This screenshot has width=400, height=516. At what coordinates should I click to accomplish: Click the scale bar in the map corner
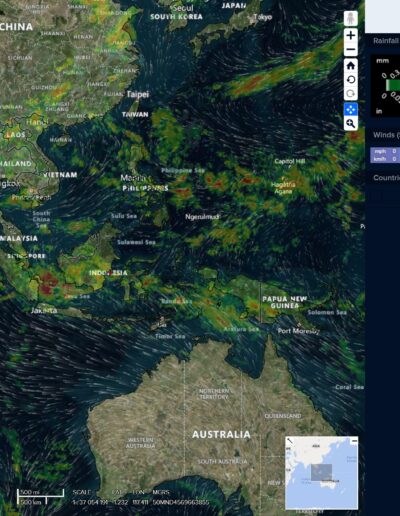tap(40, 497)
